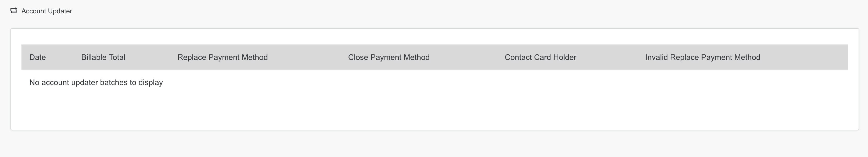Choose the Contact Card Holder column header
Viewport: 868px width, 157px height.
(x=541, y=57)
